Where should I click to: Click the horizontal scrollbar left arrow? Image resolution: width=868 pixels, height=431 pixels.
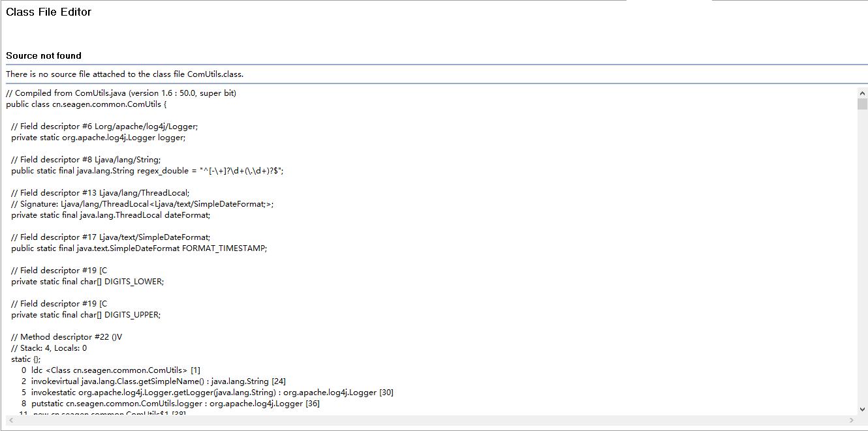(x=10, y=420)
